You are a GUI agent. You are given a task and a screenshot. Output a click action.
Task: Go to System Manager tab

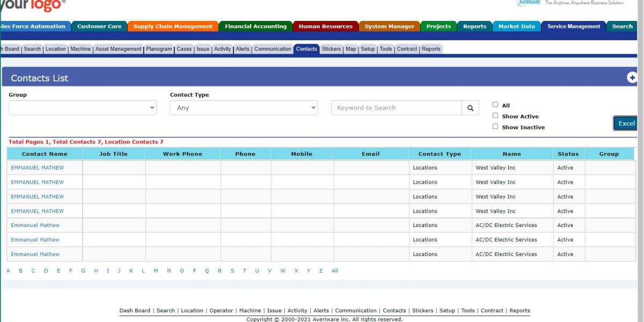(x=389, y=26)
